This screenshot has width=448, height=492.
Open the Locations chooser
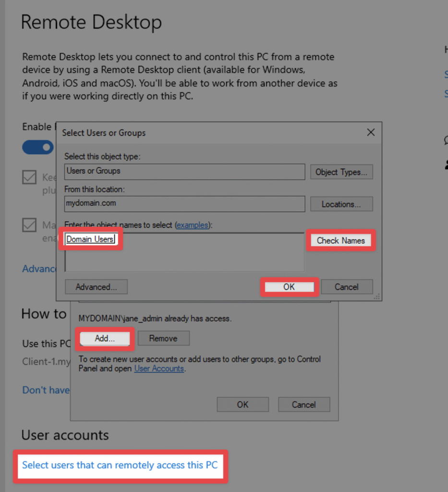click(x=341, y=204)
